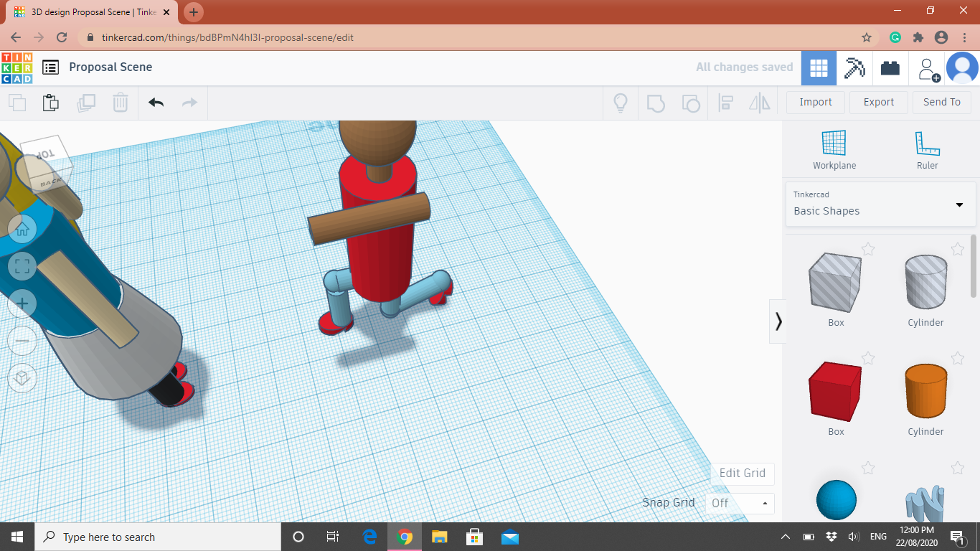
Task: Invite people with add-user icon
Action: pyautogui.click(x=928, y=69)
